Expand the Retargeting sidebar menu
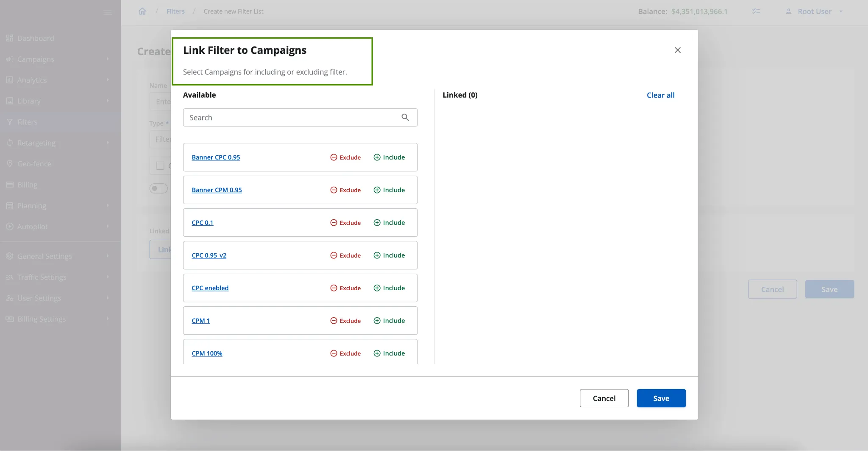Screen dimensions: 868x451 (60, 143)
